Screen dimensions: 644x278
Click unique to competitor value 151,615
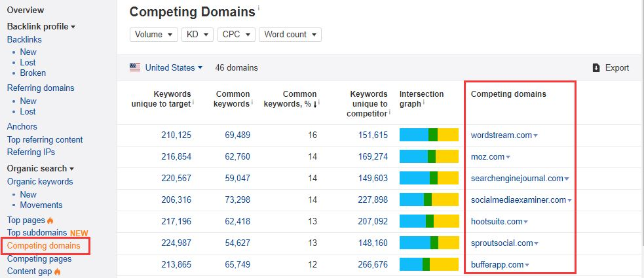tap(373, 135)
